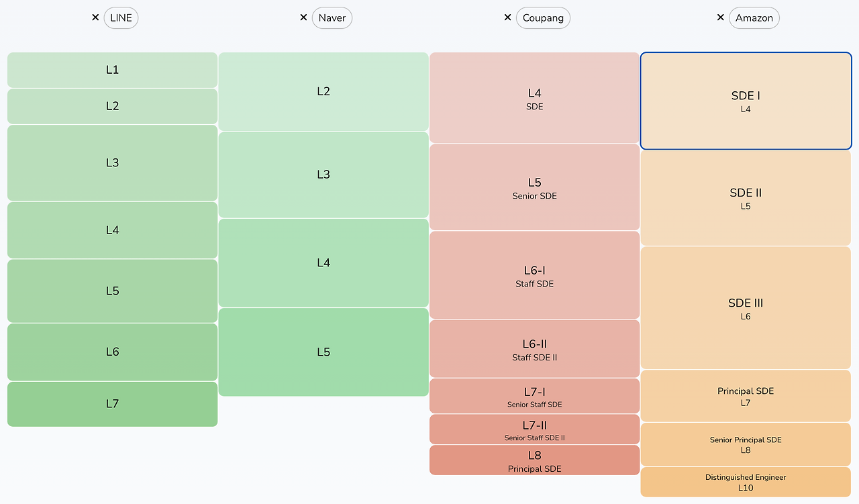Remove Naver using its X icon
This screenshot has width=859, height=504.
click(x=303, y=17)
